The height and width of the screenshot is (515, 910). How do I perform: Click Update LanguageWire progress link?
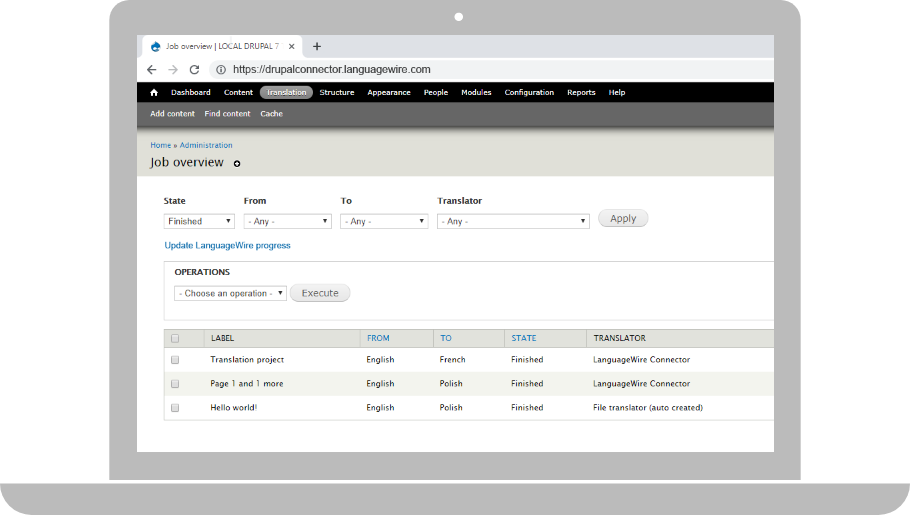[x=227, y=245]
